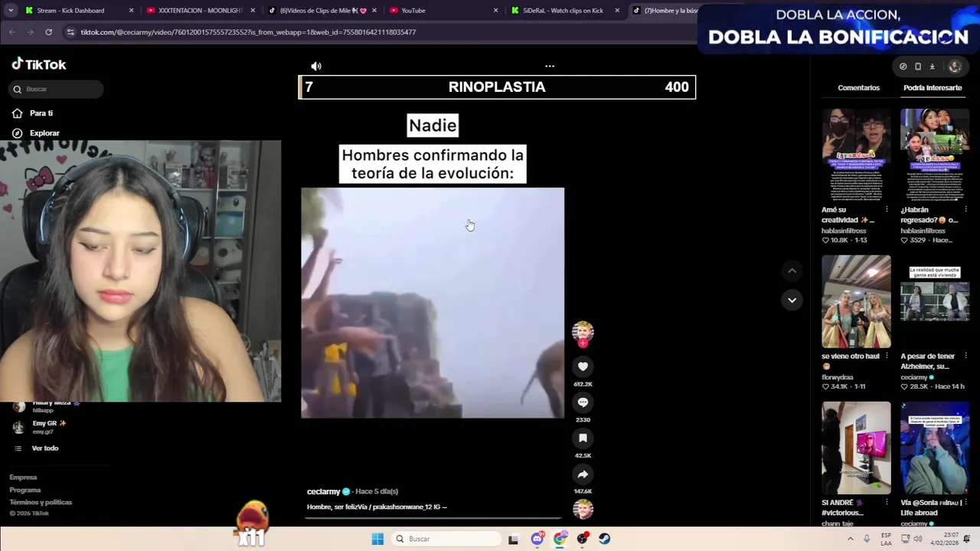
Task: Open the 'se viene otro haul' video thumbnail
Action: 856,302
